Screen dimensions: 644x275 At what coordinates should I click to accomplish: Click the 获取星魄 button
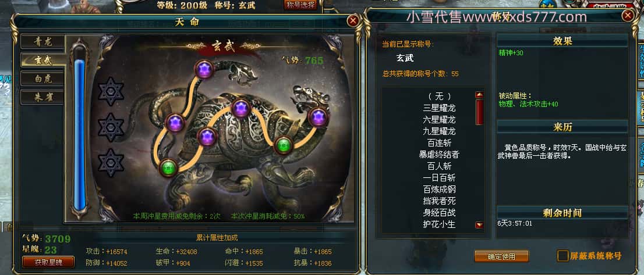point(48,262)
